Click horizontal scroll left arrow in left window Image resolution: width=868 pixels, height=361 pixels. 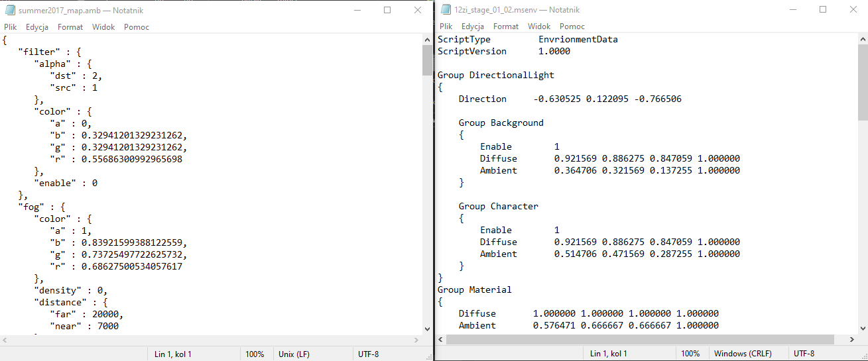[x=6, y=340]
